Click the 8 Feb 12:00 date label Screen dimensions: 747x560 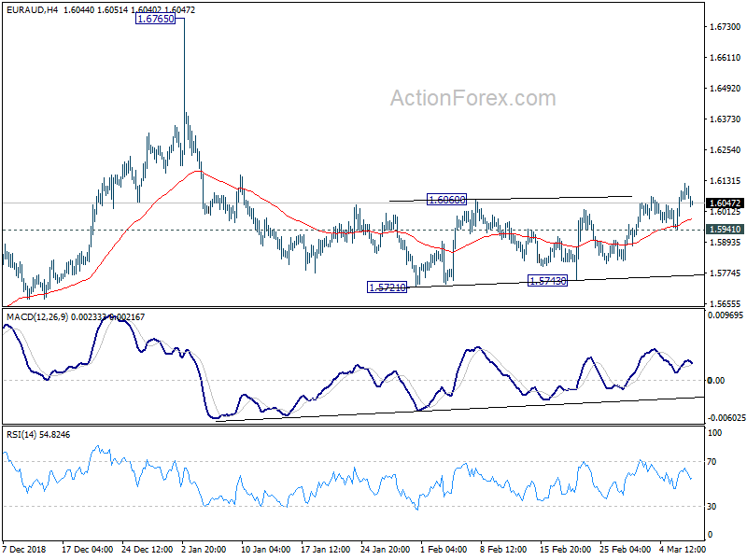[x=503, y=550]
